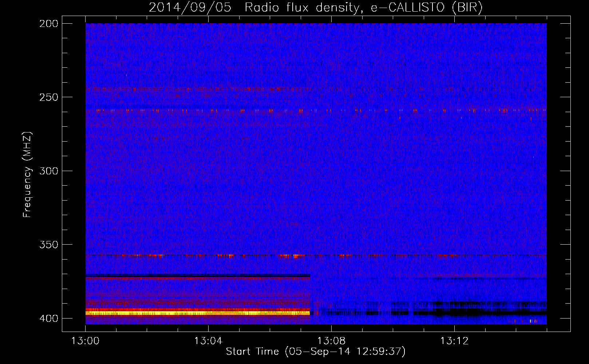Click the 200 frequency tick label
Viewport: 589px width, 364px height.
pyautogui.click(x=48, y=24)
